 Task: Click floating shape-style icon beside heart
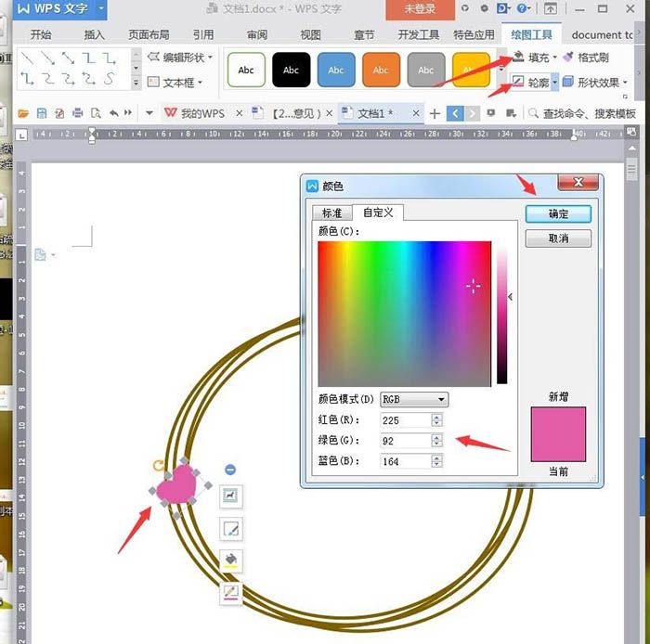pos(230,528)
